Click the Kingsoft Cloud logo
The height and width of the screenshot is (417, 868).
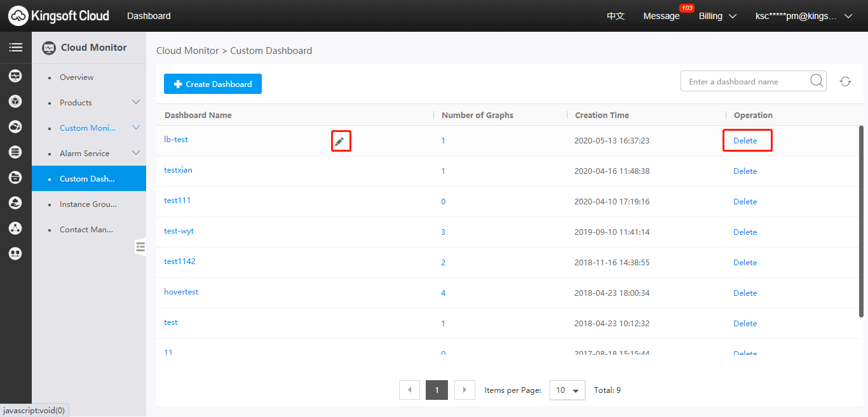click(58, 16)
